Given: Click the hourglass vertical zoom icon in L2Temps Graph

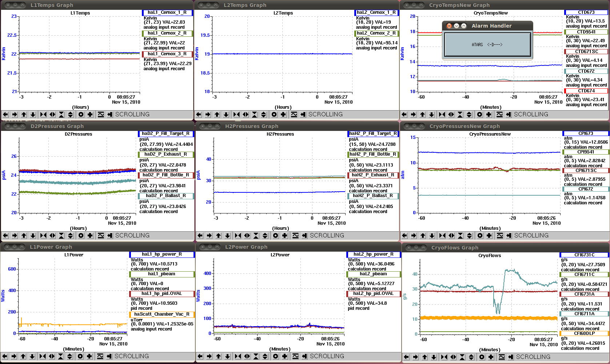Looking at the screenshot, I should pos(255,115).
